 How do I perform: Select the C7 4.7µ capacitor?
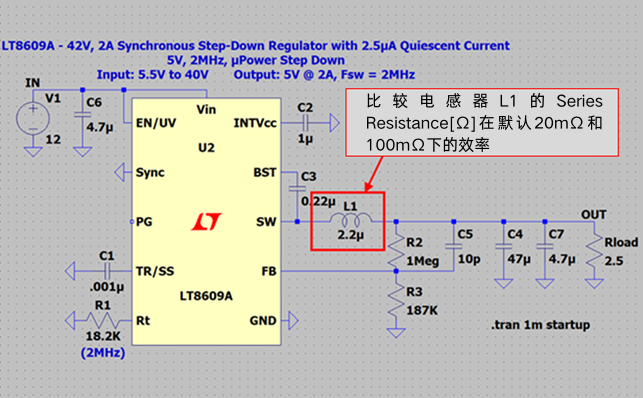coord(545,246)
